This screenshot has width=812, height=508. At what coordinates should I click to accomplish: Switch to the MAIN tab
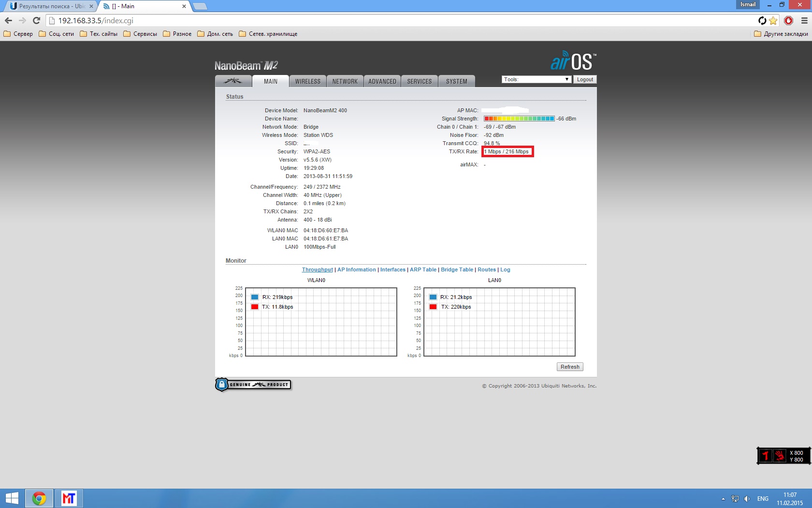(271, 81)
